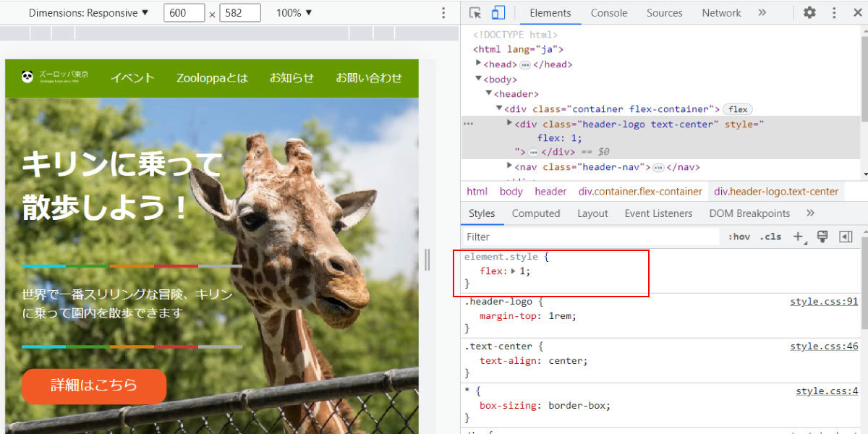The width and height of the screenshot is (868, 434).
Task: Toggle :hov element state panel
Action: point(739,237)
